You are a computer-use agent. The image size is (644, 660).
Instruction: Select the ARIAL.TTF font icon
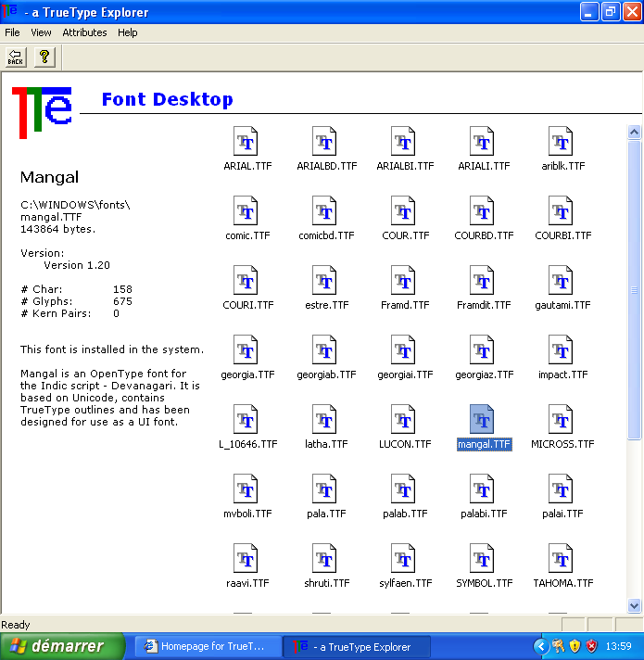(246, 143)
